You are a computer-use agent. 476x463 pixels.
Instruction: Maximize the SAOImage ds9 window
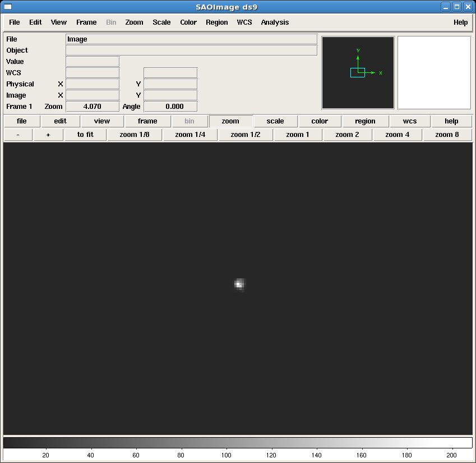(457, 7)
